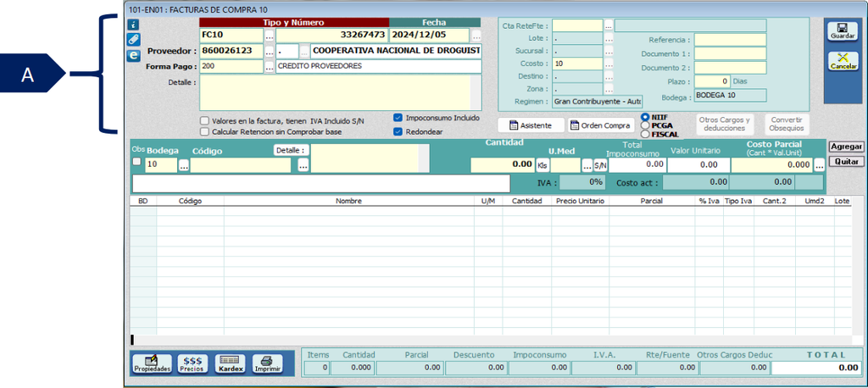Select the FISCAL radio option
The width and height of the screenshot is (868, 388).
(x=644, y=134)
